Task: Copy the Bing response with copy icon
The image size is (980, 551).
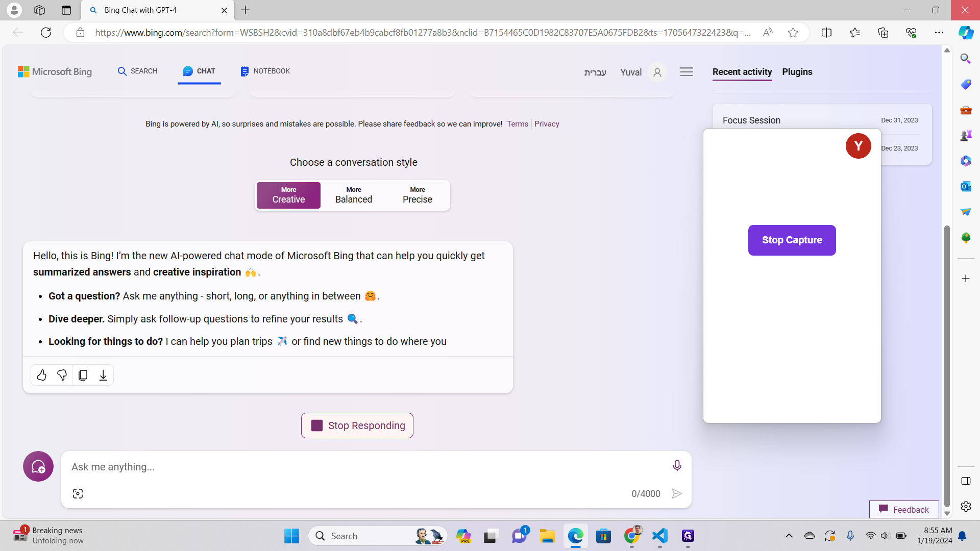Action: [83, 375]
